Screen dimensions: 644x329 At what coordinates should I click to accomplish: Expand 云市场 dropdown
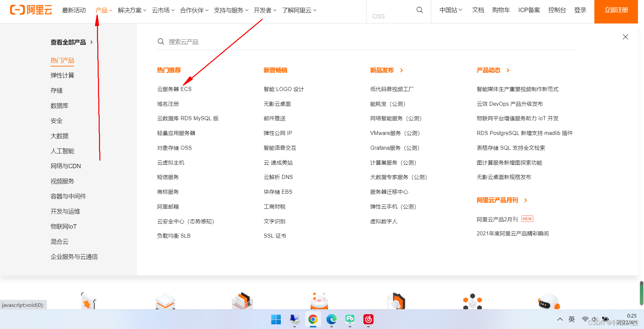click(163, 10)
